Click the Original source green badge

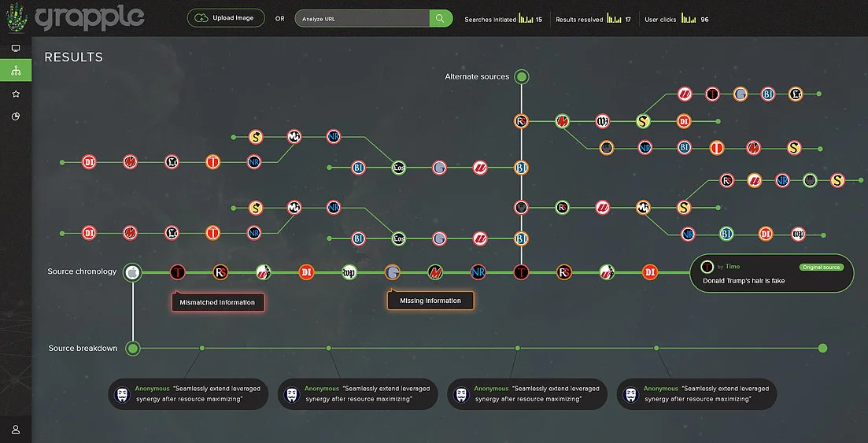coord(821,267)
